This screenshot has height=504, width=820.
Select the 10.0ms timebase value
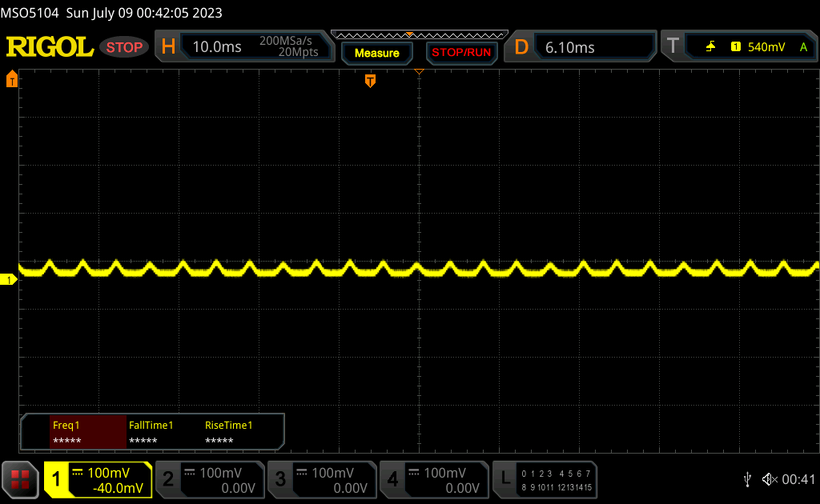216,47
